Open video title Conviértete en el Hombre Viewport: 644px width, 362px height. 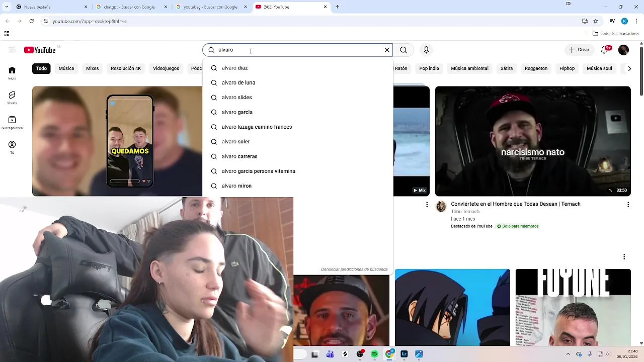pyautogui.click(x=516, y=204)
